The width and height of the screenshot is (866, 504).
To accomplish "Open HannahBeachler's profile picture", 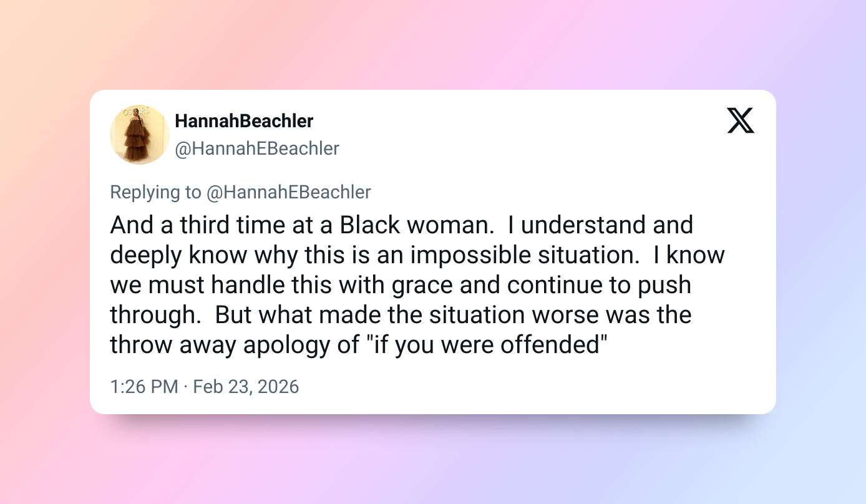I will [140, 135].
